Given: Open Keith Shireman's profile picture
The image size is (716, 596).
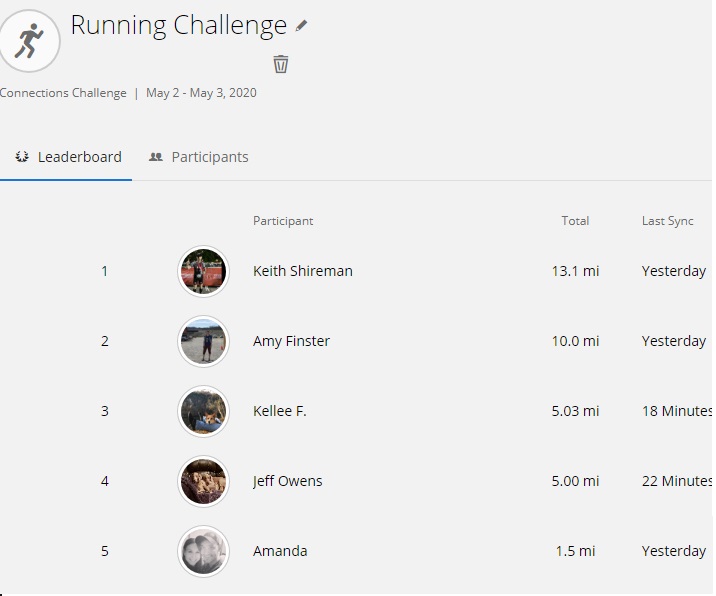Looking at the screenshot, I should point(203,271).
